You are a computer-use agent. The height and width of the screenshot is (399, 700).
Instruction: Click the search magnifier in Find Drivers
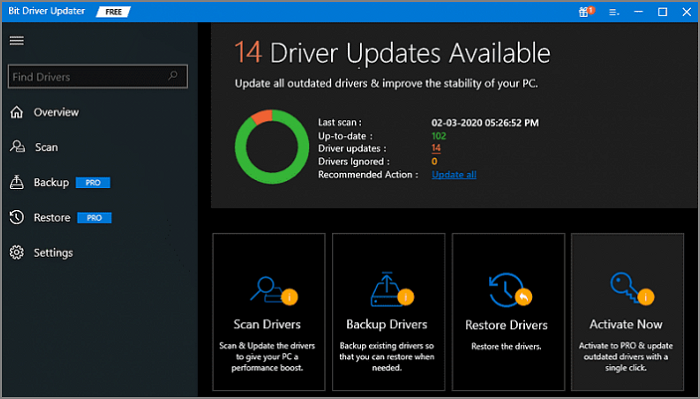[x=173, y=76]
